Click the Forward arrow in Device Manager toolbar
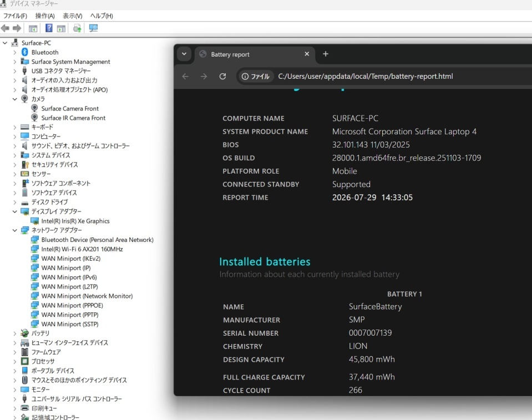 (17, 28)
